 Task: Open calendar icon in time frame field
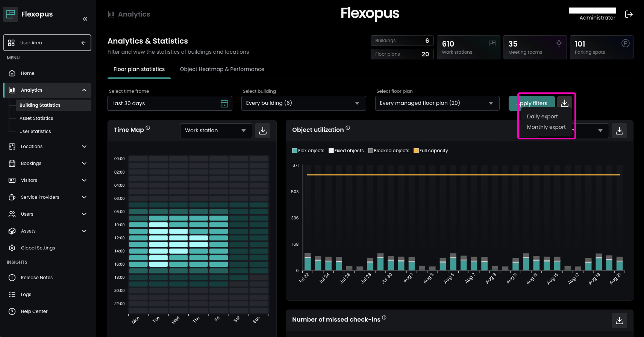click(224, 103)
